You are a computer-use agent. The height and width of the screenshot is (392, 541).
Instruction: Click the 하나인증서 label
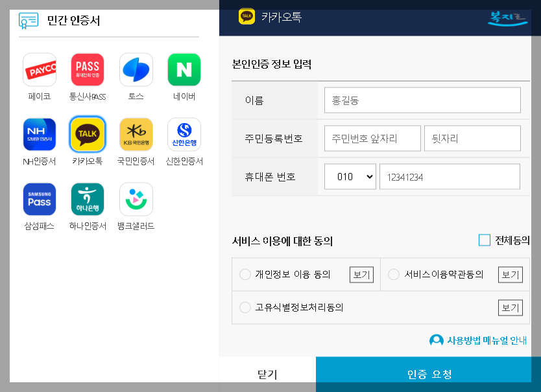pos(88,226)
